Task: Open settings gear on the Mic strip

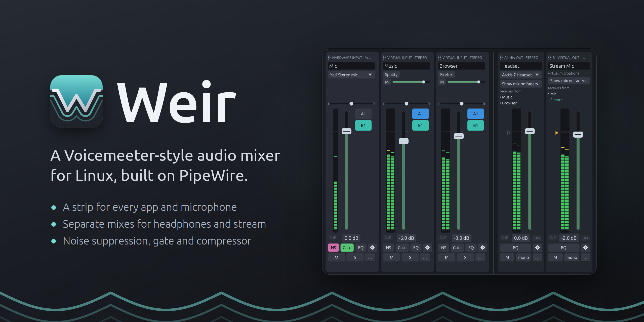Action: [372, 248]
